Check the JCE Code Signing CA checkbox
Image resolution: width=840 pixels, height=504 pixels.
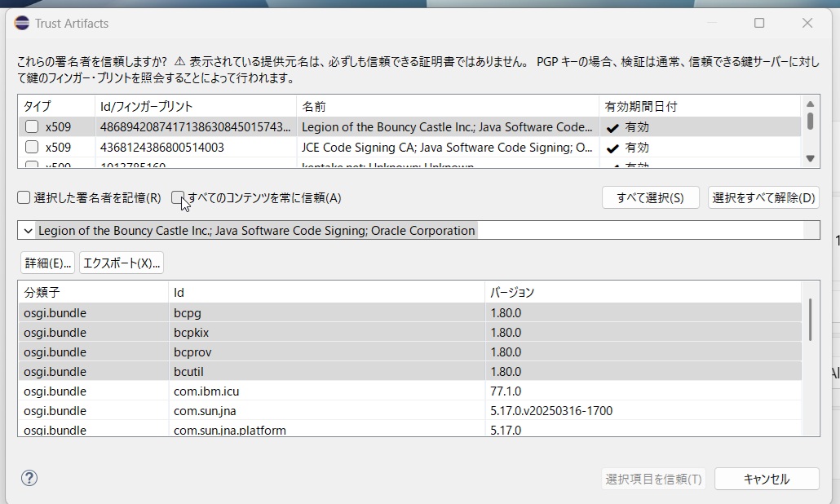pyautogui.click(x=32, y=148)
